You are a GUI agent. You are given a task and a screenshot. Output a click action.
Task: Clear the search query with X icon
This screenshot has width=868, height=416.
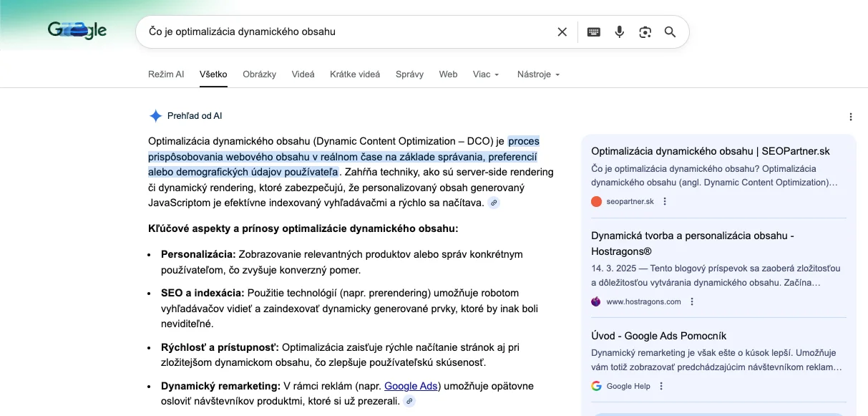pos(562,32)
